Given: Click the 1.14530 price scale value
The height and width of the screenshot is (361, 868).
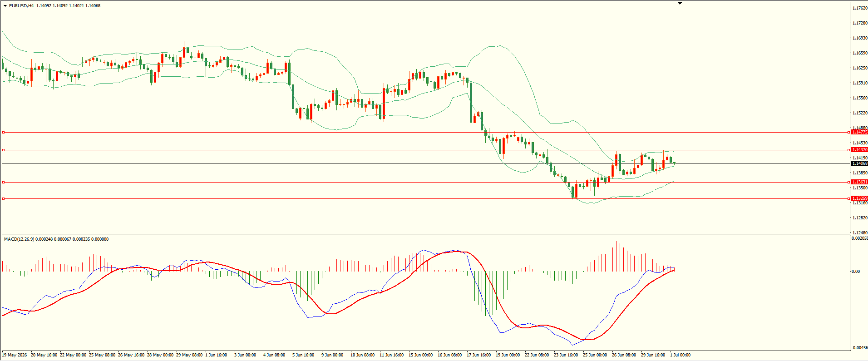Looking at the screenshot, I should pyautogui.click(x=860, y=143).
